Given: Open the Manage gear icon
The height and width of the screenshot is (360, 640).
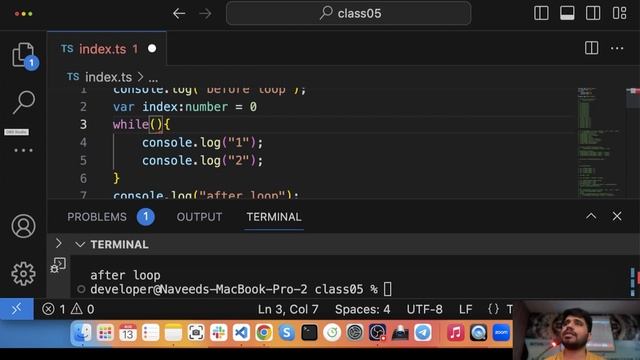Looking at the screenshot, I should coord(23,273).
